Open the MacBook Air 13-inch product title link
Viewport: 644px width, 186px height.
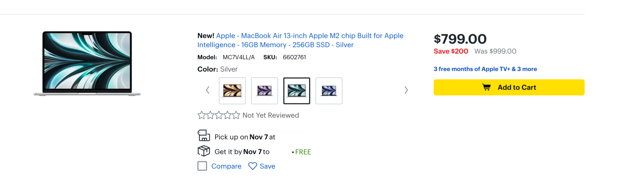click(300, 40)
